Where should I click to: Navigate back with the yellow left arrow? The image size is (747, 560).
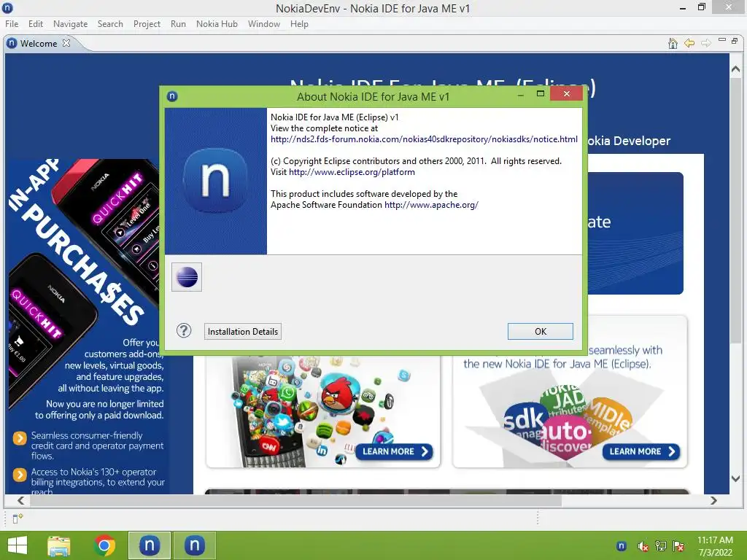click(689, 43)
